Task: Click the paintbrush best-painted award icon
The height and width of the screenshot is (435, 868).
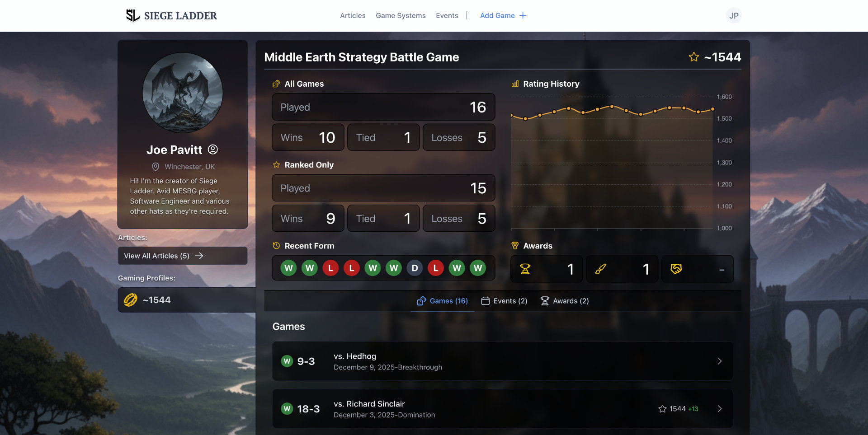Action: tap(600, 269)
